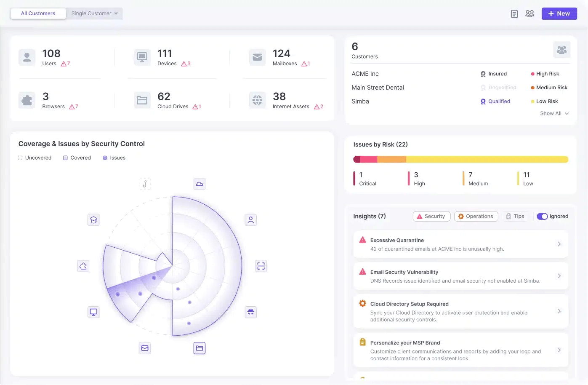Open the Email Security Vulnerability insight title

[404, 272]
